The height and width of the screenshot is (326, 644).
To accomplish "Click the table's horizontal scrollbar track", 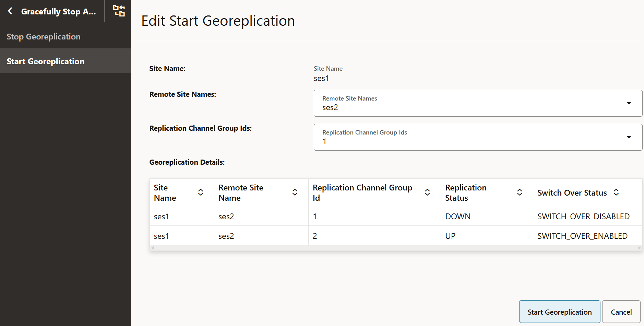I will 396,248.
